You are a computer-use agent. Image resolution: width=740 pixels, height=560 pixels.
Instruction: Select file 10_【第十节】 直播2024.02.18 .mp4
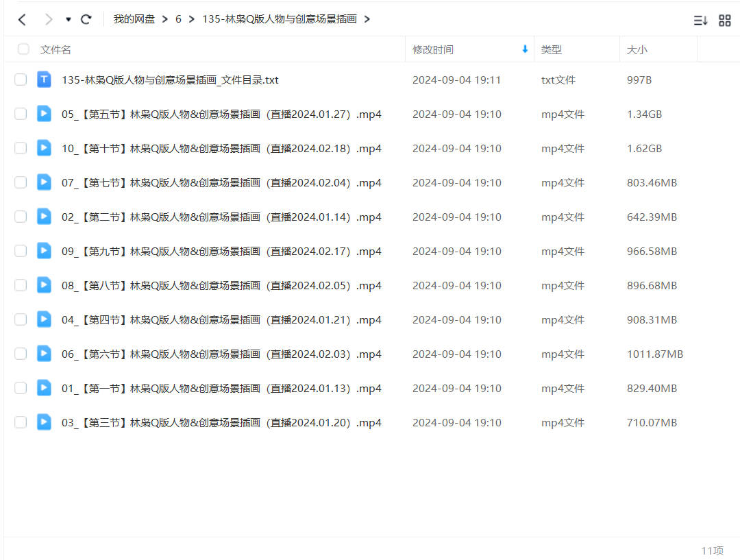(x=221, y=148)
